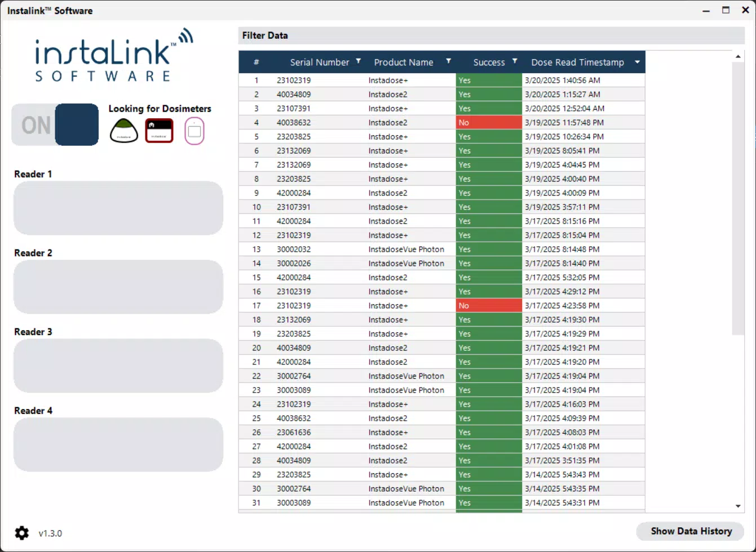Screen dimensions: 756x552
Task: Select serial 23102319 in row 1
Action: 294,80
